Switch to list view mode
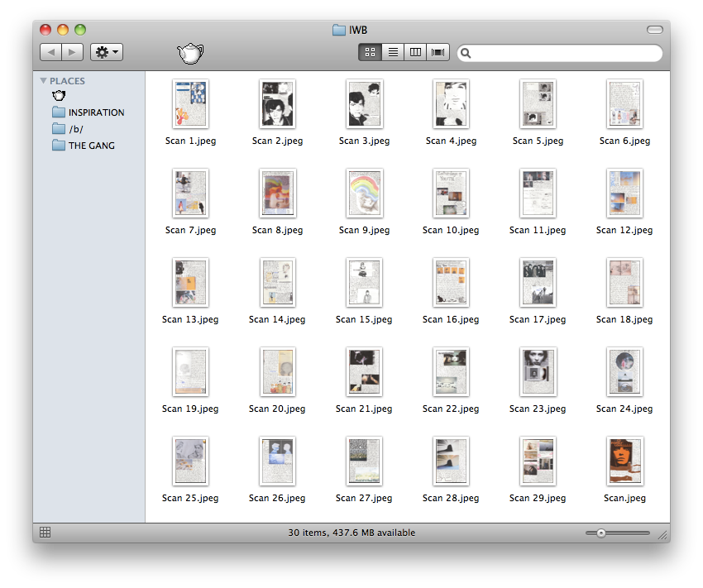 (x=393, y=53)
